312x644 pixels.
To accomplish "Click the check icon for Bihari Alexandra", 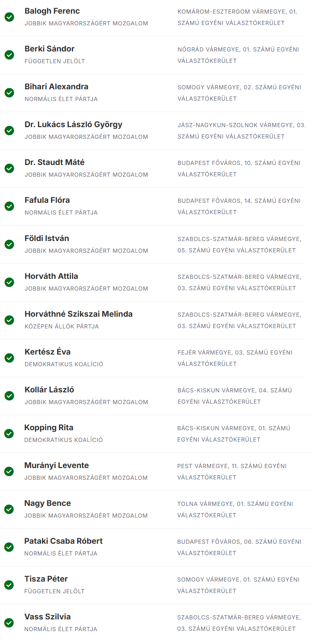I will click(9, 93).
